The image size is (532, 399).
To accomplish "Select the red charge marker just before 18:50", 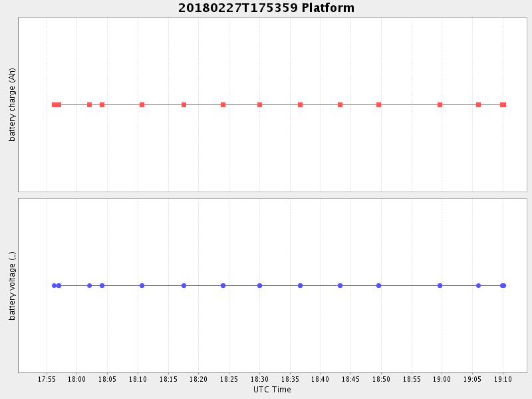I will (x=378, y=104).
